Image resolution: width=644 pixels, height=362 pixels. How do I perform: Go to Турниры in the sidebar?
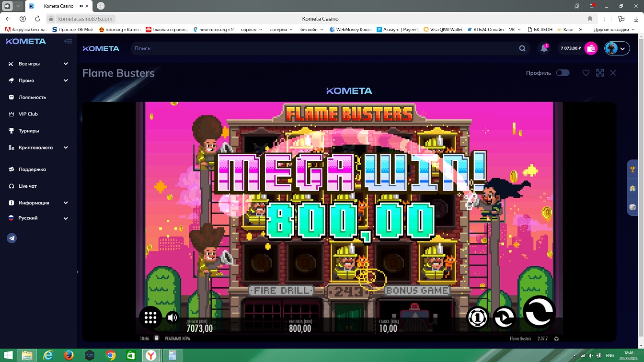tap(29, 131)
